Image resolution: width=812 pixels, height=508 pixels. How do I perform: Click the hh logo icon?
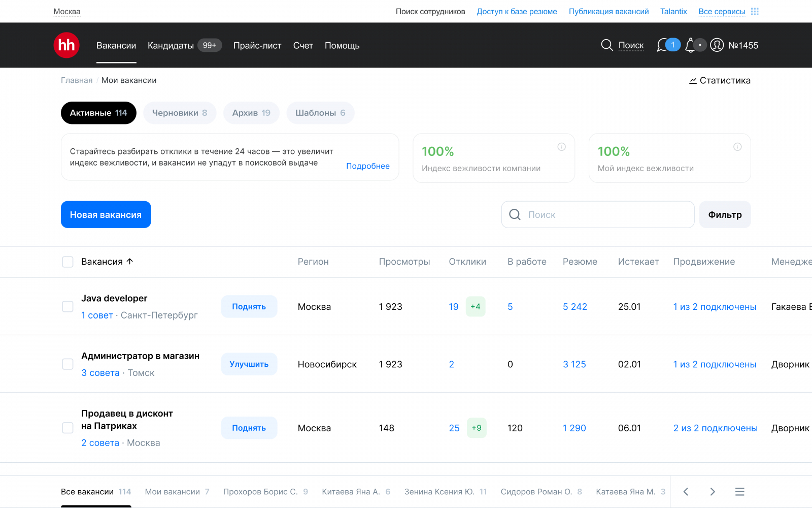point(66,45)
